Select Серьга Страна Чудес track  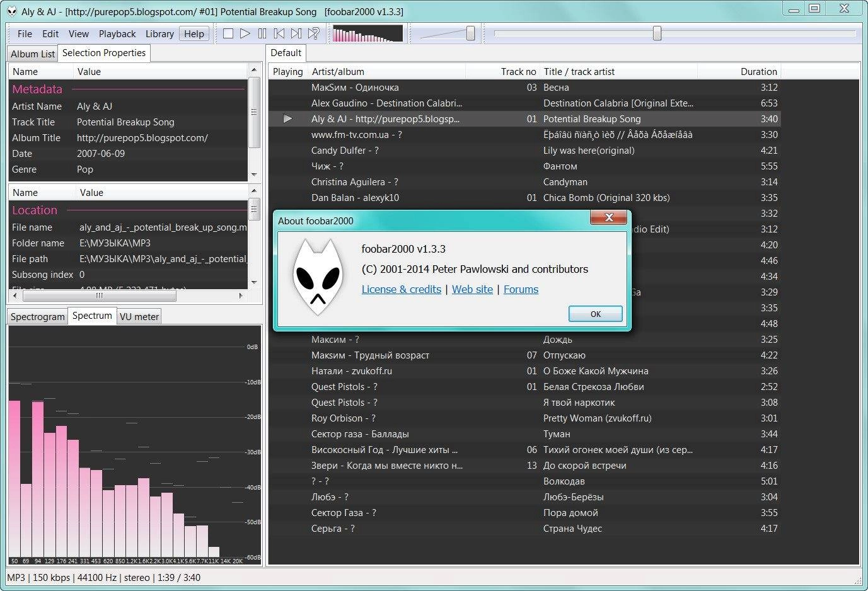point(524,529)
